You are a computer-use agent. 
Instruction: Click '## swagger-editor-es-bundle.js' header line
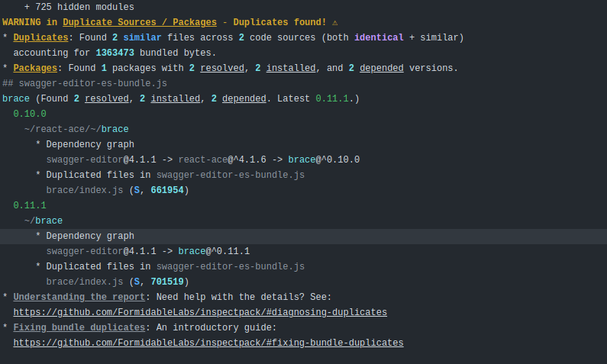(x=85, y=83)
